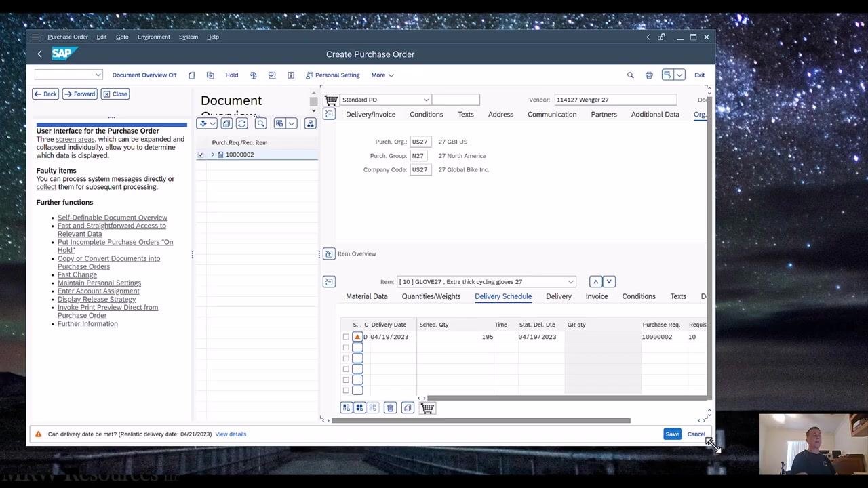Expand the Item Overview section
This screenshot has width=868, height=488.
click(329, 253)
